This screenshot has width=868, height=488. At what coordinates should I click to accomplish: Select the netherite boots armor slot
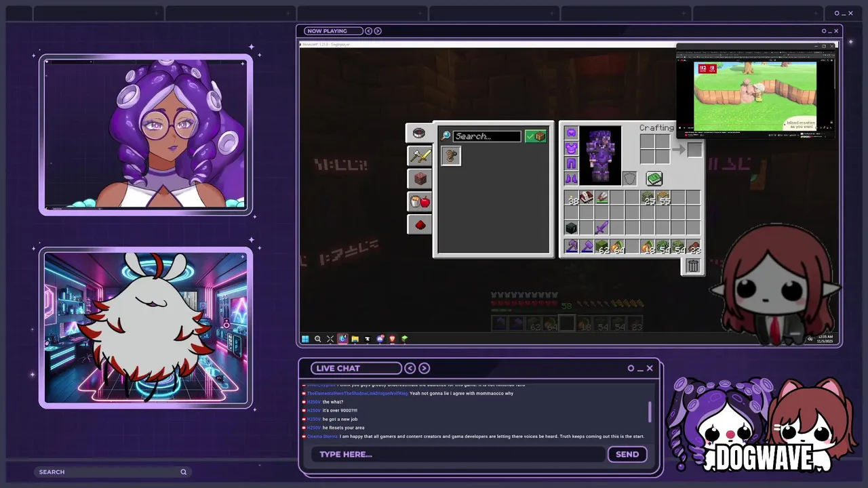(571, 178)
